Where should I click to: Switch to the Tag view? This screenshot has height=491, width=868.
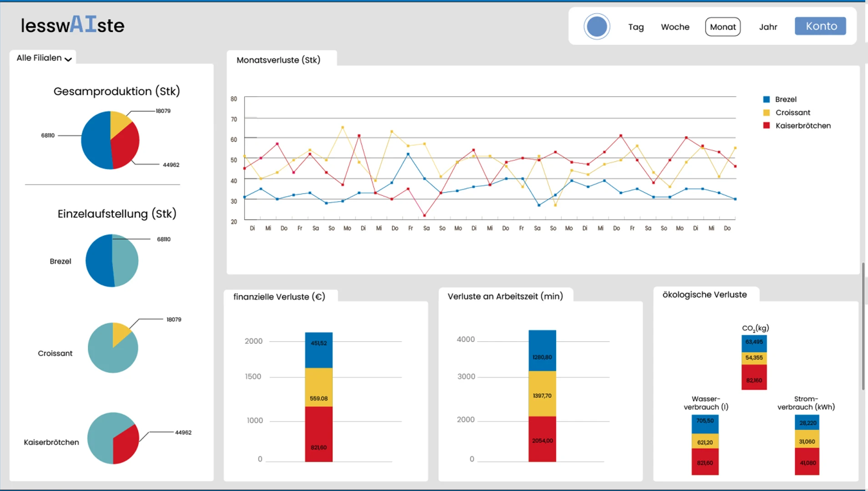(636, 27)
